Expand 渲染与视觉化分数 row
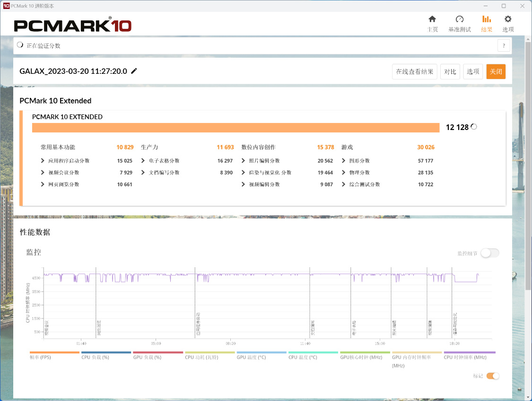 point(243,172)
